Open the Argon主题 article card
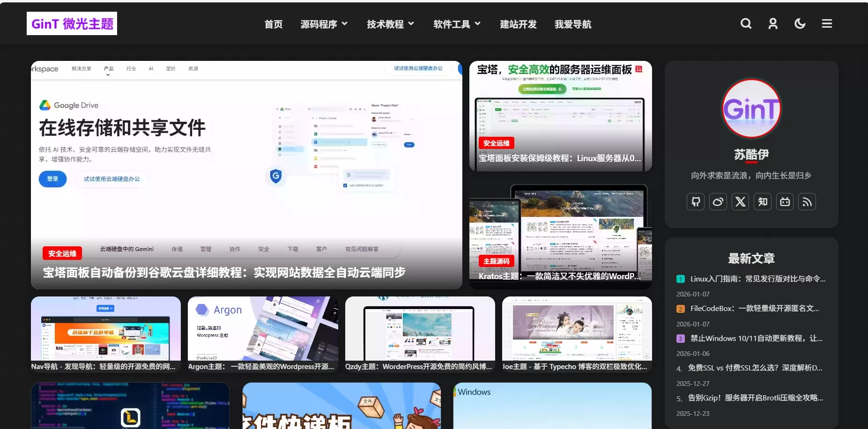 click(x=263, y=334)
